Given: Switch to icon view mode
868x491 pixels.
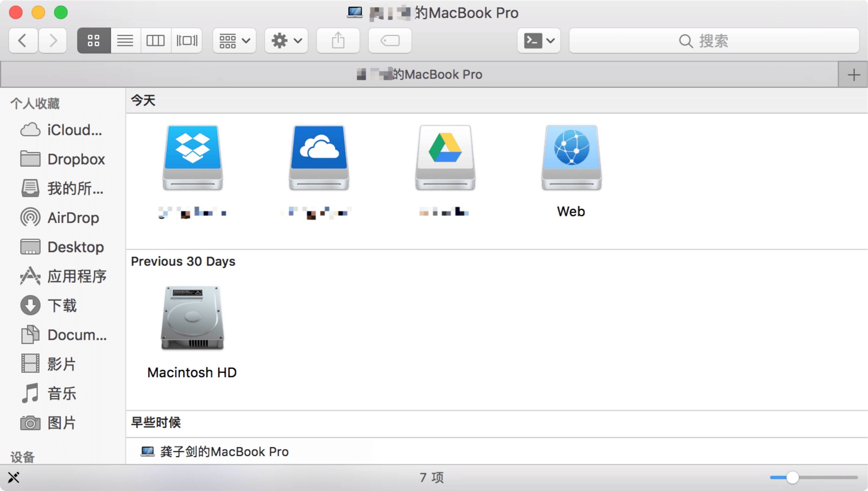Looking at the screenshot, I should tap(94, 41).
